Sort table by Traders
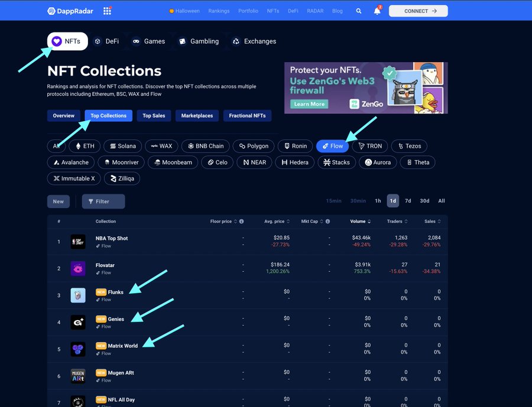The image size is (532, 407). [x=397, y=221]
